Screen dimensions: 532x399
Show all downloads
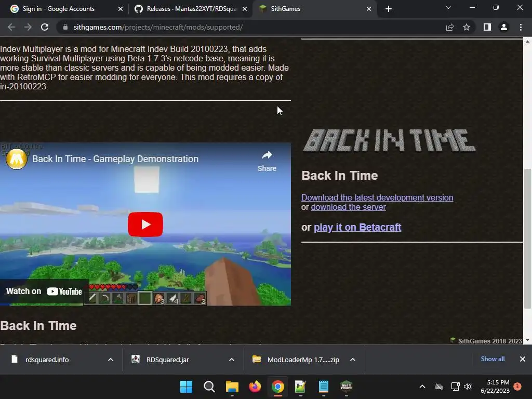point(493,359)
